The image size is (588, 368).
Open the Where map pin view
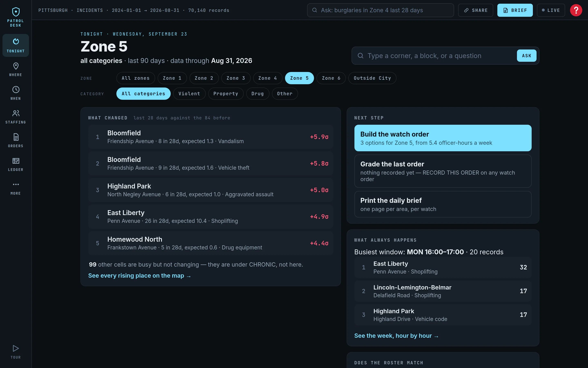point(16,69)
